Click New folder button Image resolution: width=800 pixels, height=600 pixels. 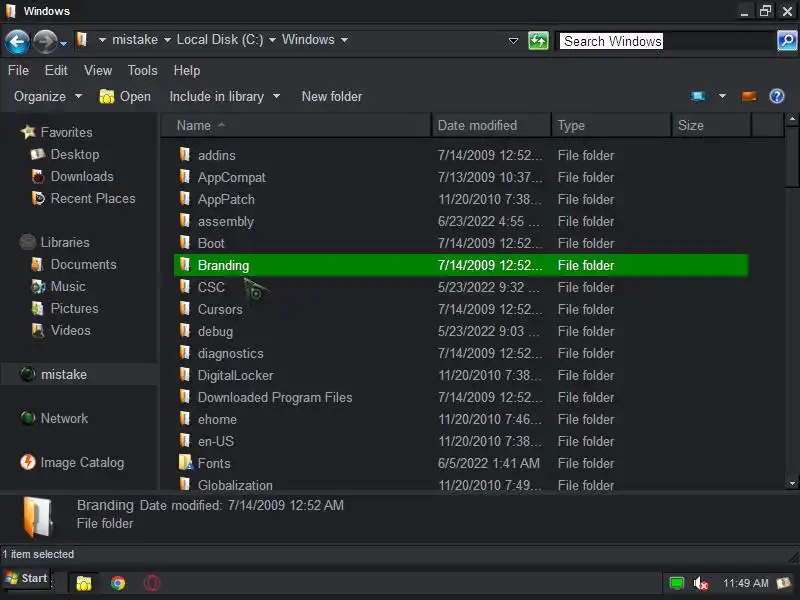pyautogui.click(x=332, y=96)
